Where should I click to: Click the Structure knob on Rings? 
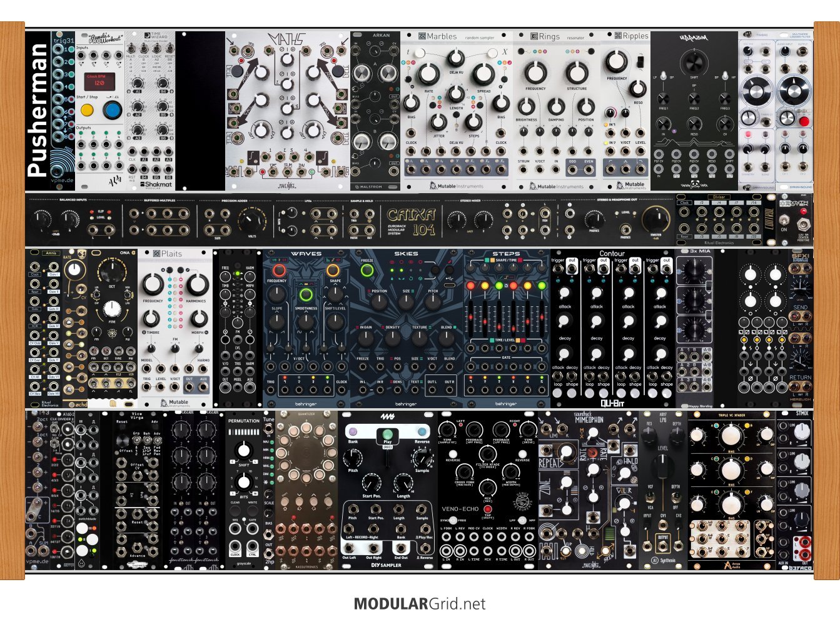coord(577,71)
